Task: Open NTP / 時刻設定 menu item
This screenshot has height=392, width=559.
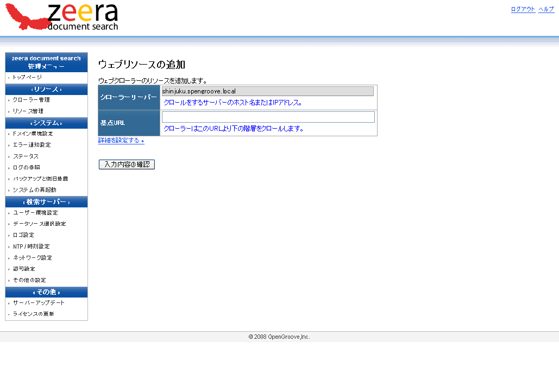Action: point(32,246)
